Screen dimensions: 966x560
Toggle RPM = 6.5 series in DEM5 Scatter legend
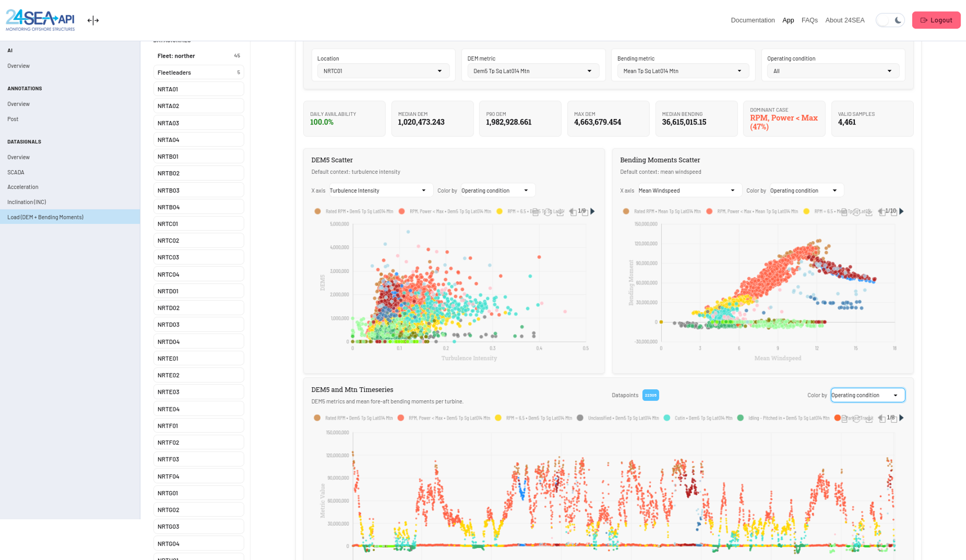click(530, 211)
